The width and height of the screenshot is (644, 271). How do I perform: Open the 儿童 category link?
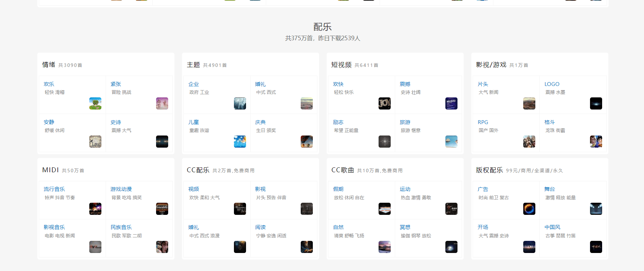pos(193,122)
